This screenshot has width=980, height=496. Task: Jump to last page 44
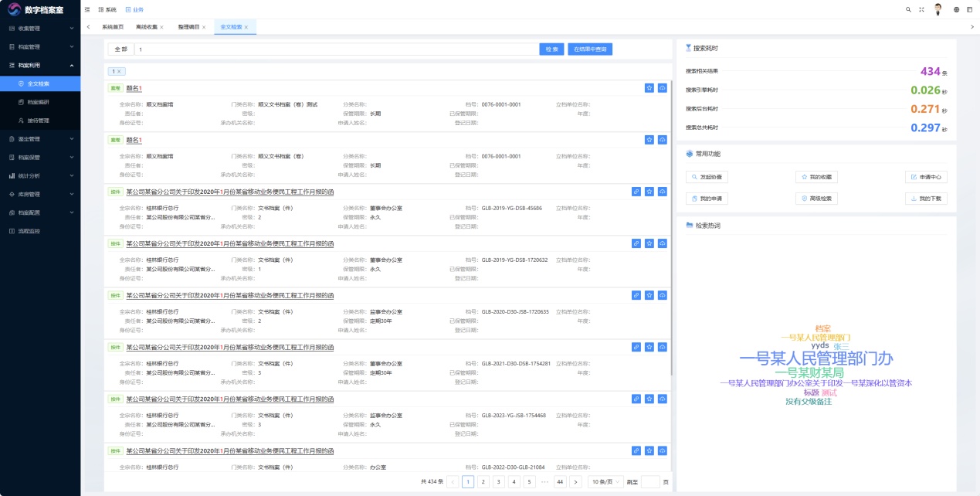click(560, 481)
